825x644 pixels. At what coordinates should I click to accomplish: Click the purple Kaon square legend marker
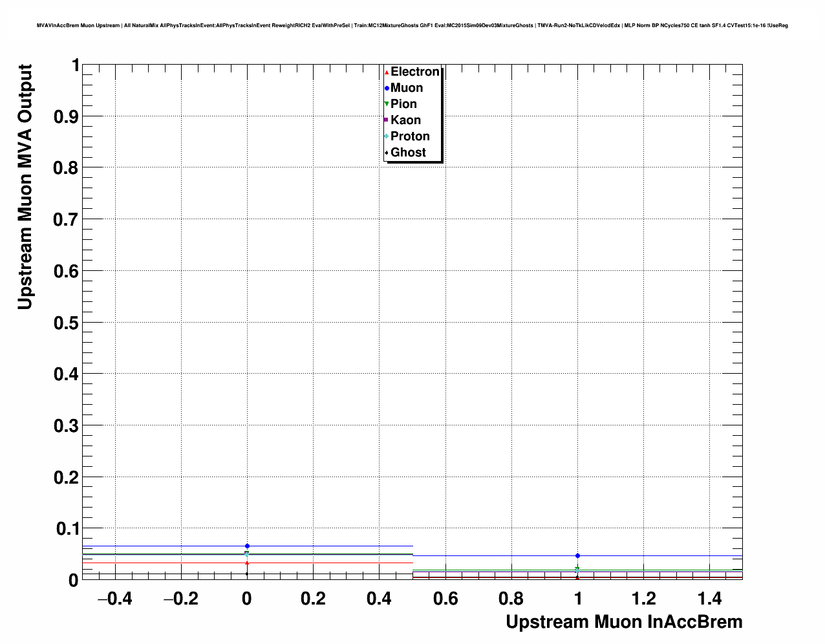pyautogui.click(x=387, y=120)
